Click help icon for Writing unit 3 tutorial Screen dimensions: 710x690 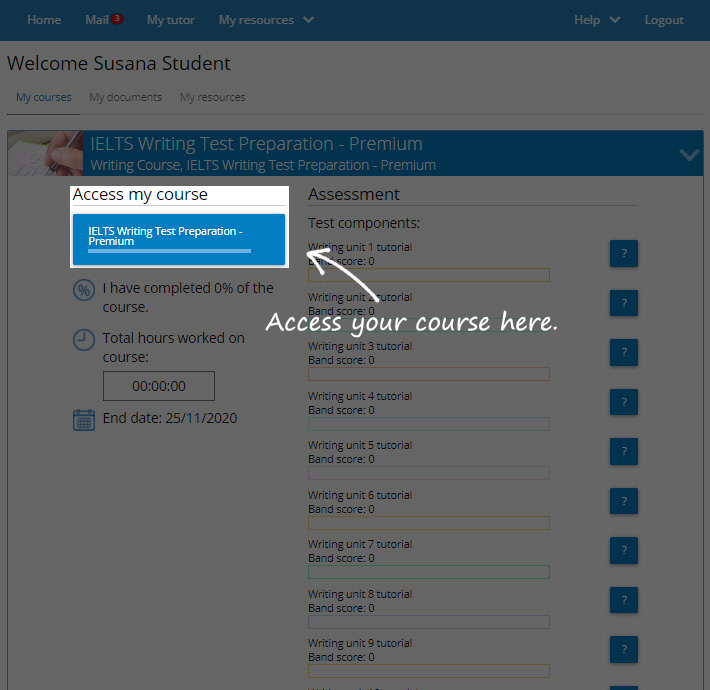623,353
